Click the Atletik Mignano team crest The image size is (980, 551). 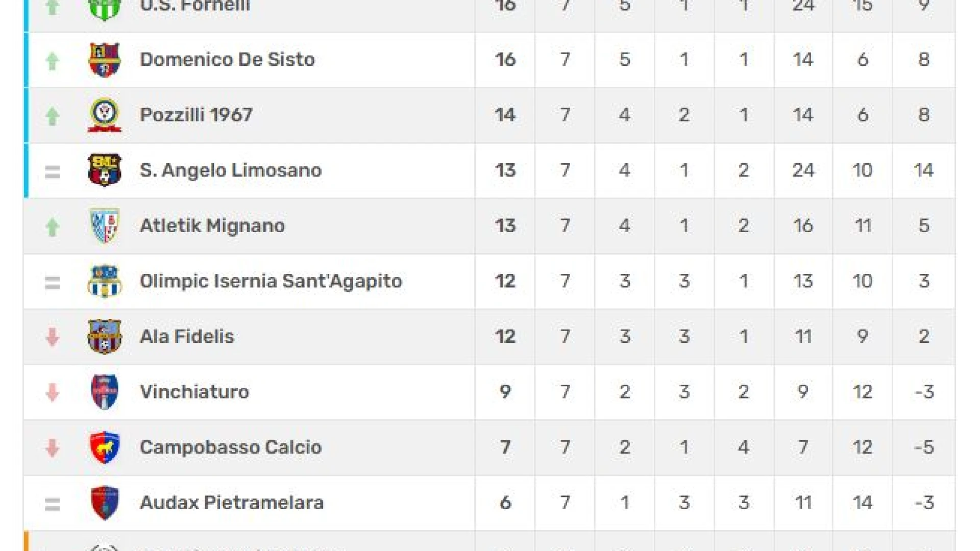coord(105,226)
